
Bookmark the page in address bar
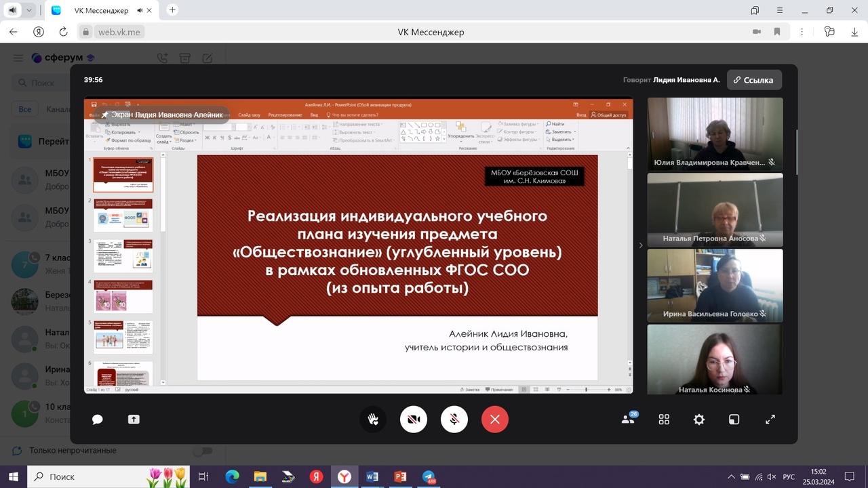click(777, 32)
